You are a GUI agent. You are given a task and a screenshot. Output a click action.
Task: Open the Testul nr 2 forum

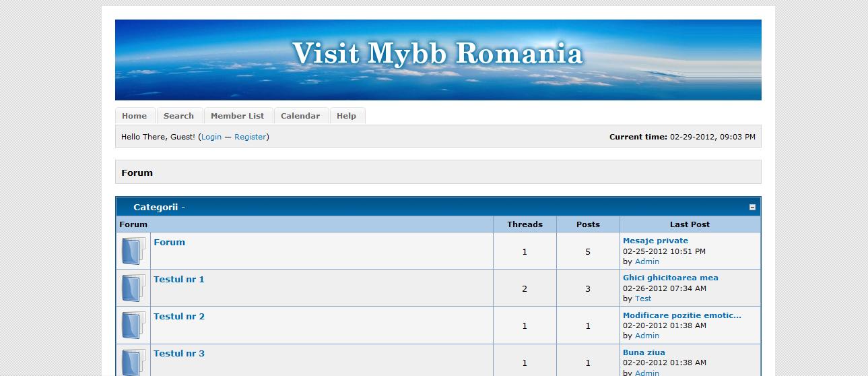(x=178, y=317)
